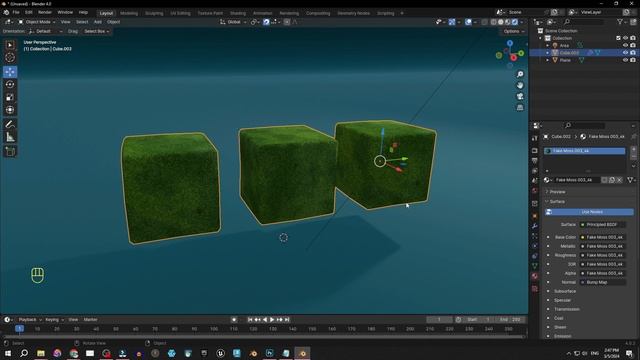Image resolution: width=640 pixels, height=360 pixels.
Task: Click the zoom viewport magnifier icon
Action: [520, 74]
